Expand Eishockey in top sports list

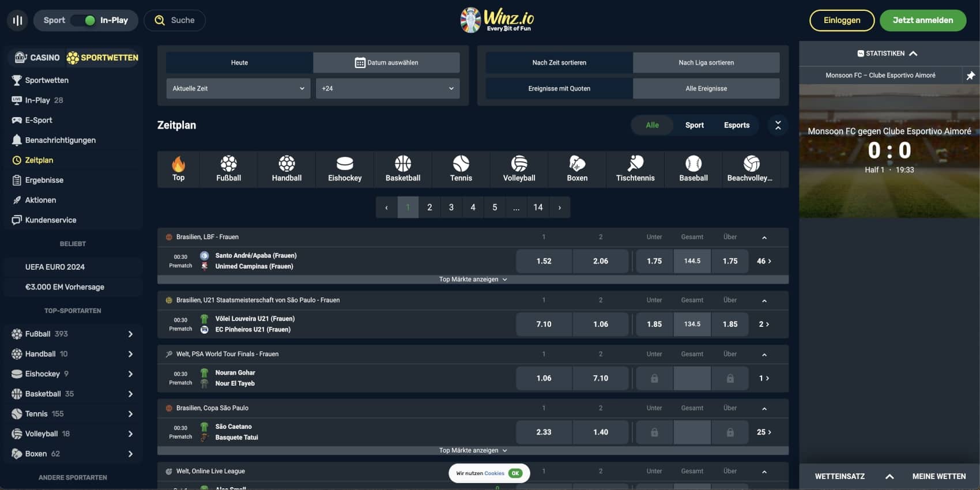point(130,374)
